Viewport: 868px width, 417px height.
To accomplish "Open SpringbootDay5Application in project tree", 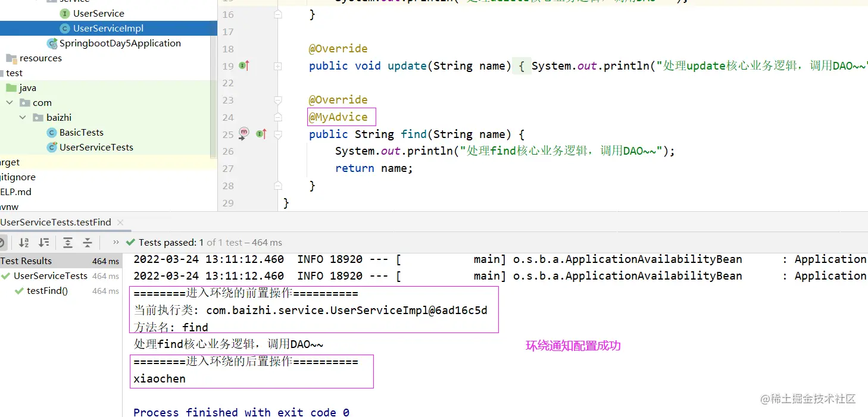I will (120, 43).
